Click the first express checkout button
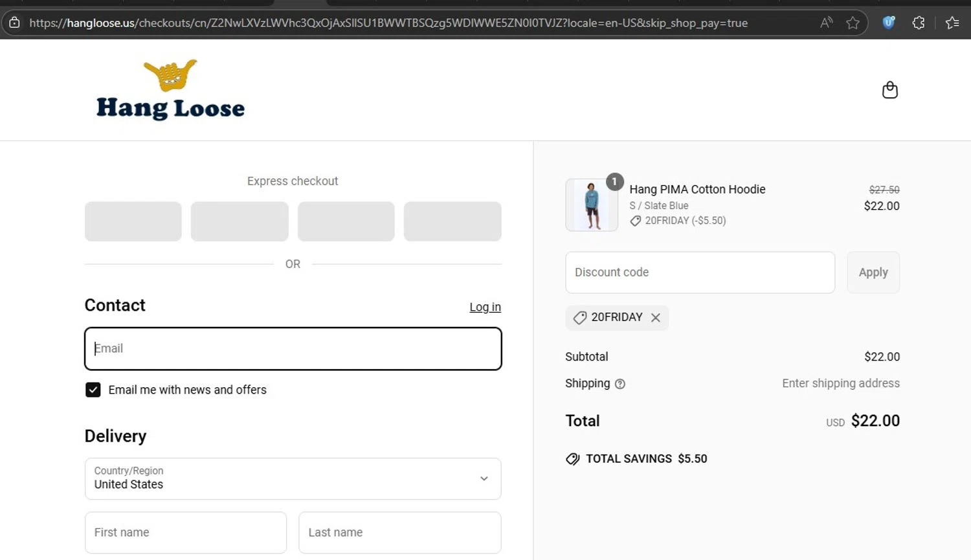 133,221
